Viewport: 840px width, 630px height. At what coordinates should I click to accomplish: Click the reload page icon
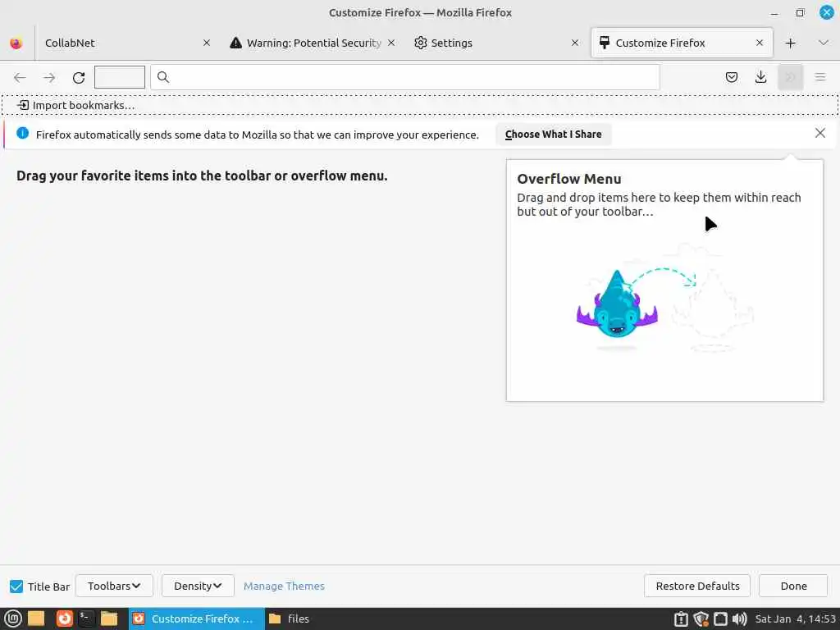click(79, 78)
